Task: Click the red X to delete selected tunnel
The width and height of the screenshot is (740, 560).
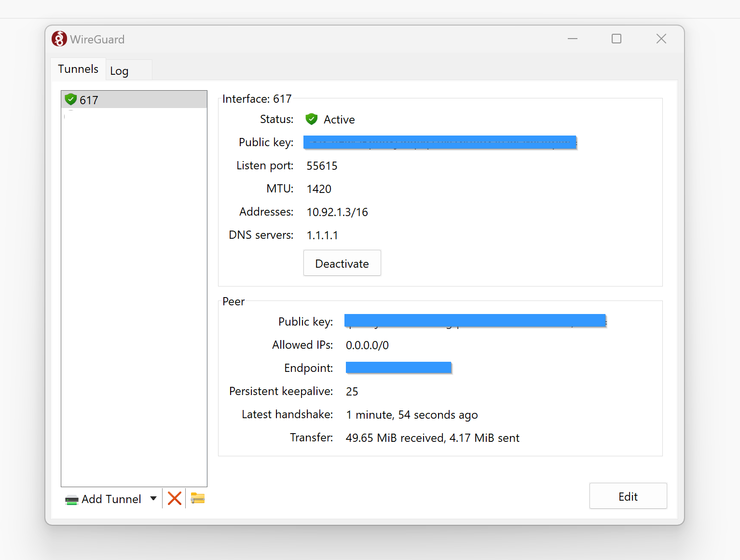Action: point(174,498)
